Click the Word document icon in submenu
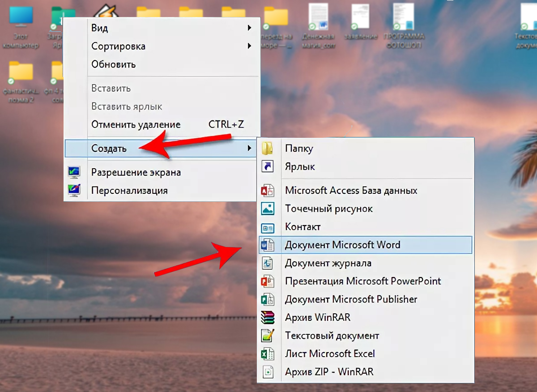 268,245
